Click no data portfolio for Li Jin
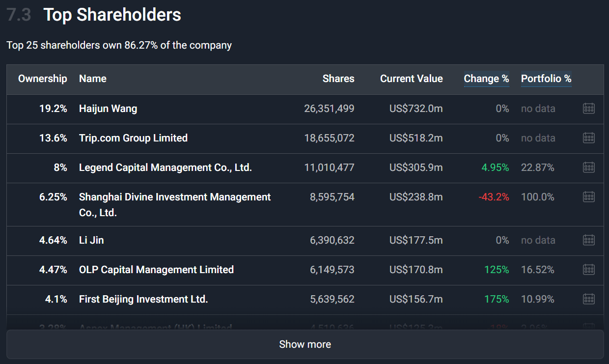The image size is (609, 364). (538, 240)
